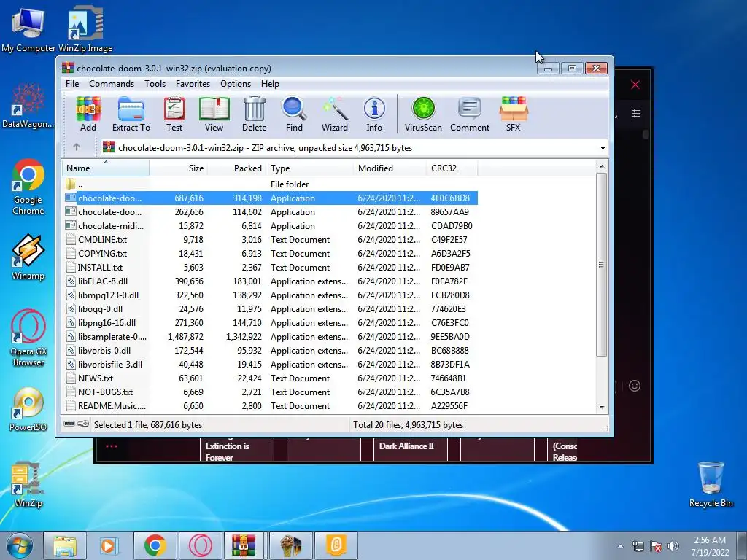747x560 pixels.
Task: Open the Favorites menu
Action: [193, 84]
